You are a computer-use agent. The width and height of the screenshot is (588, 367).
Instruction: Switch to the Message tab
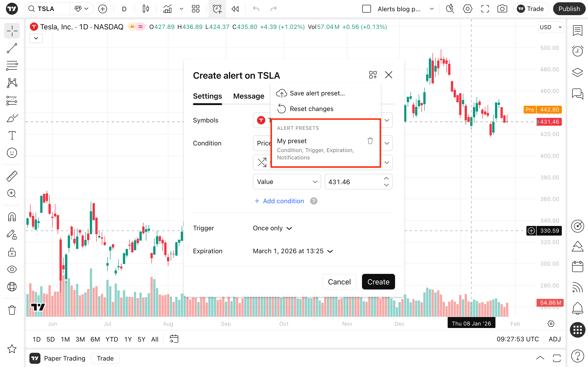point(249,96)
